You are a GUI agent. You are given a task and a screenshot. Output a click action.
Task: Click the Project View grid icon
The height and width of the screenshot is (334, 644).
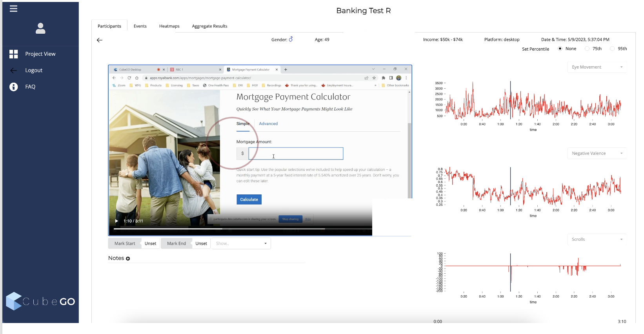pyautogui.click(x=14, y=54)
